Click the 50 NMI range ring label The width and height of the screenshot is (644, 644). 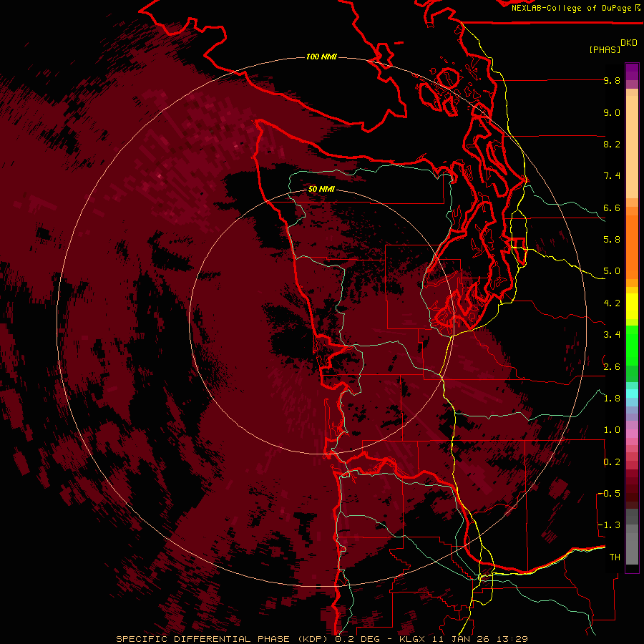click(321, 189)
